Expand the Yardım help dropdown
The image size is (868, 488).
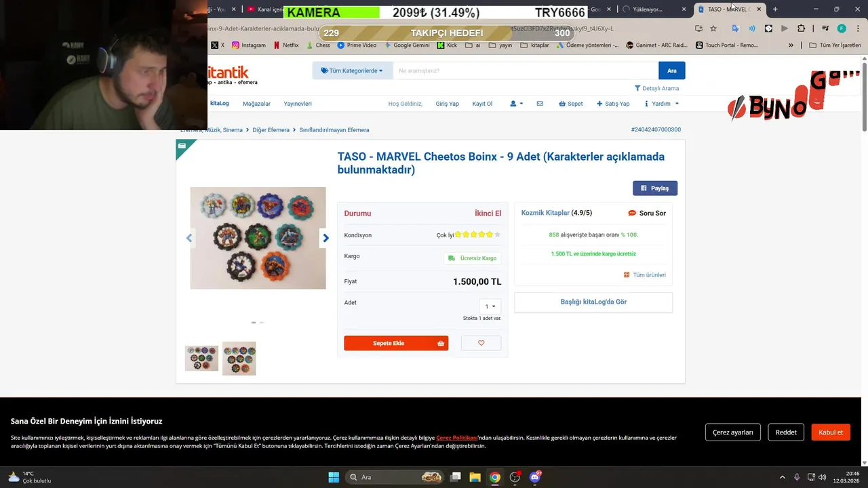click(x=661, y=104)
